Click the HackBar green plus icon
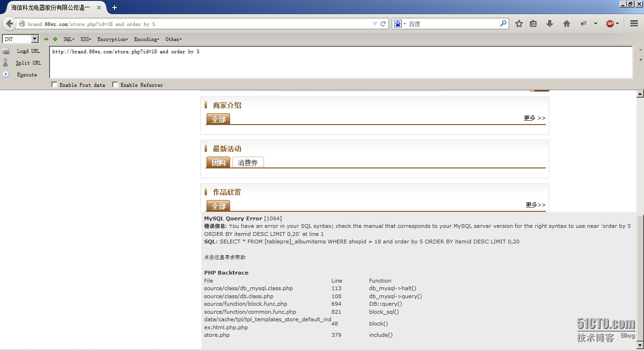 click(x=55, y=39)
